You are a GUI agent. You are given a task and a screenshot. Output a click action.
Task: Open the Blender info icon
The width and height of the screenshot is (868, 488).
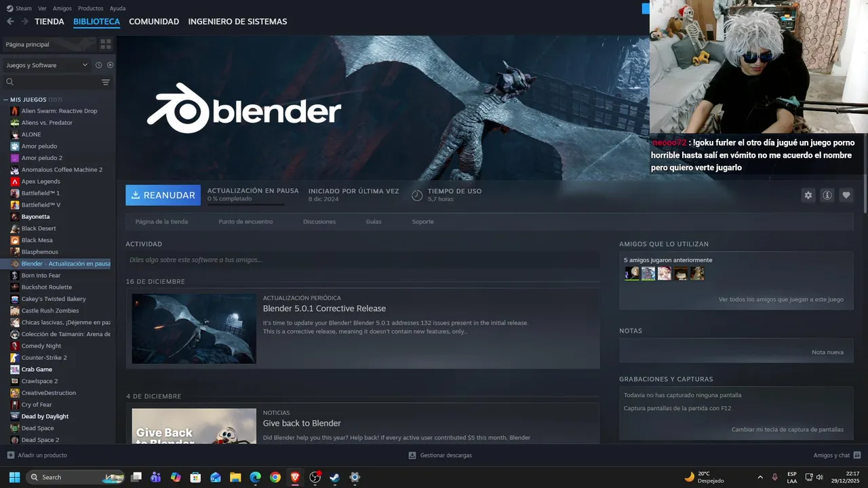pyautogui.click(x=827, y=195)
